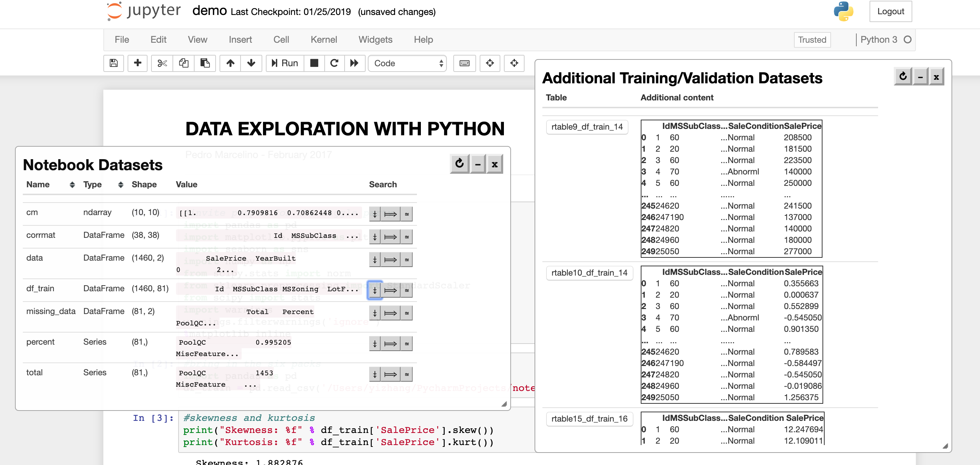Click the Logout button
980x465 pixels.
click(x=891, y=11)
